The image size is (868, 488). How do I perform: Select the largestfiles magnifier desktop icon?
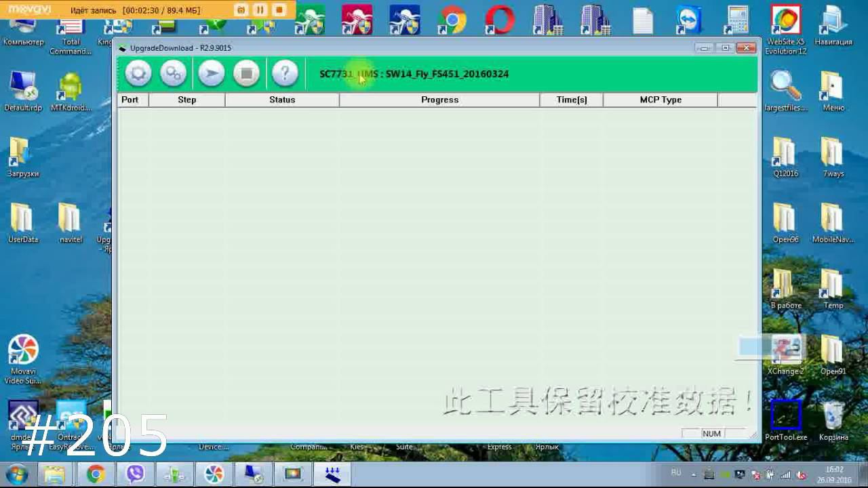click(786, 91)
